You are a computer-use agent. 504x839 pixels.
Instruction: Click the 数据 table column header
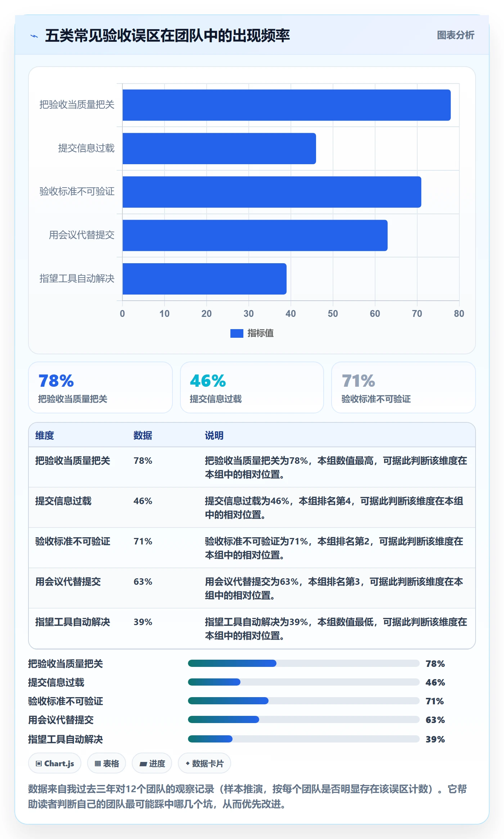pos(143,435)
